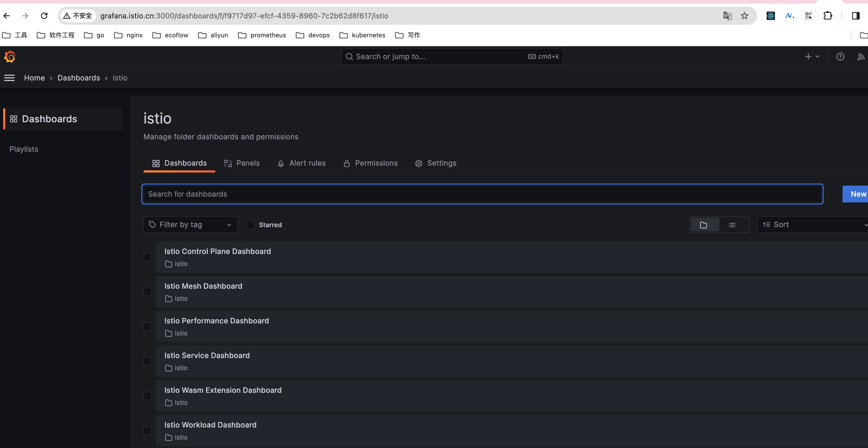Click the Grafana logo icon
Screen dimensions: 868x448
click(x=10, y=57)
